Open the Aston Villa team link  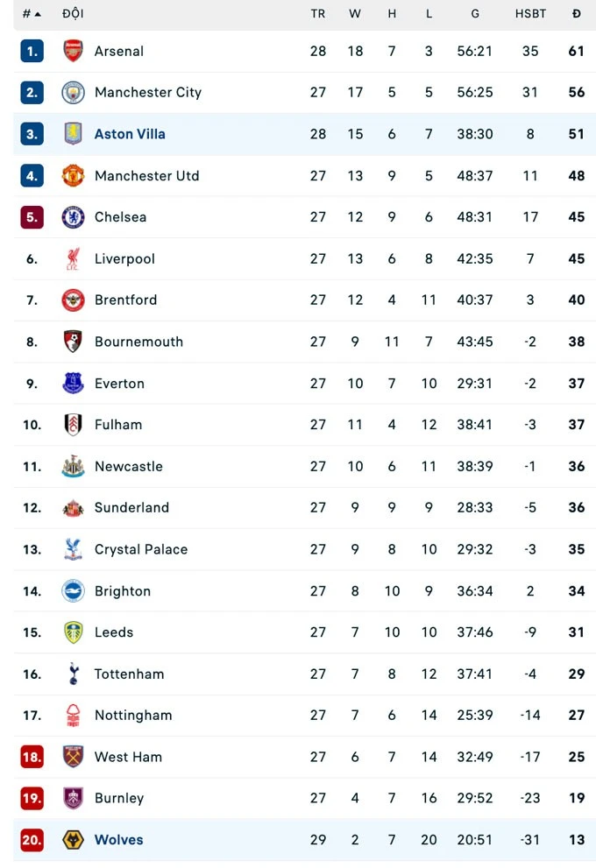click(x=130, y=134)
